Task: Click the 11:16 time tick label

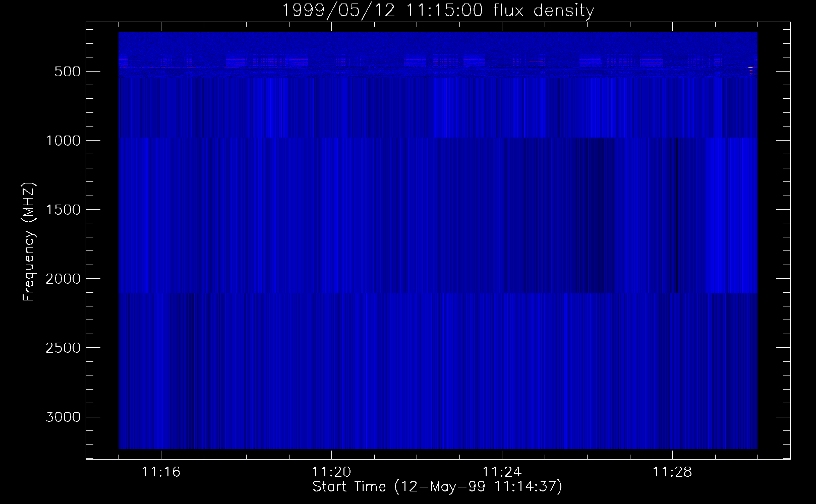Action: pyautogui.click(x=161, y=473)
